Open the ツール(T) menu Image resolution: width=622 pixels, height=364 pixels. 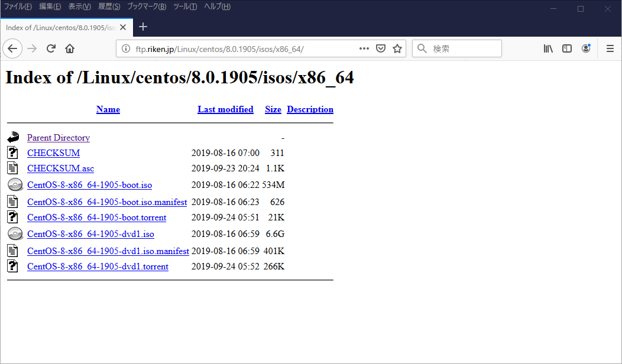click(x=185, y=6)
